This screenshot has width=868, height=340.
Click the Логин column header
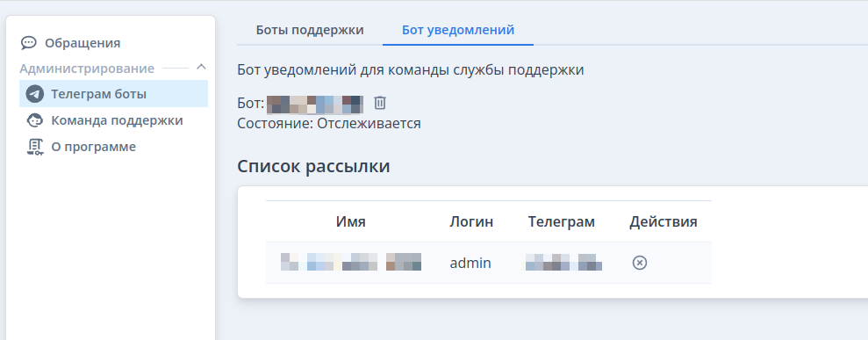(471, 222)
